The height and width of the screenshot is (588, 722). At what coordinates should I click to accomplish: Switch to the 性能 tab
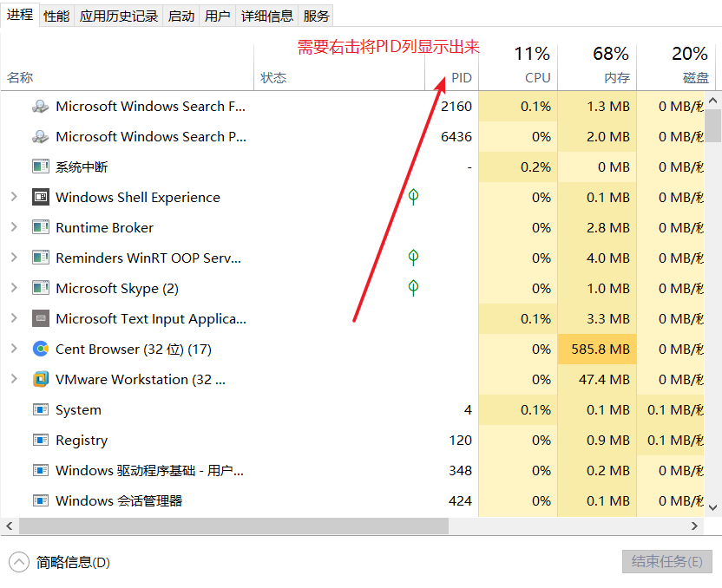pyautogui.click(x=56, y=16)
